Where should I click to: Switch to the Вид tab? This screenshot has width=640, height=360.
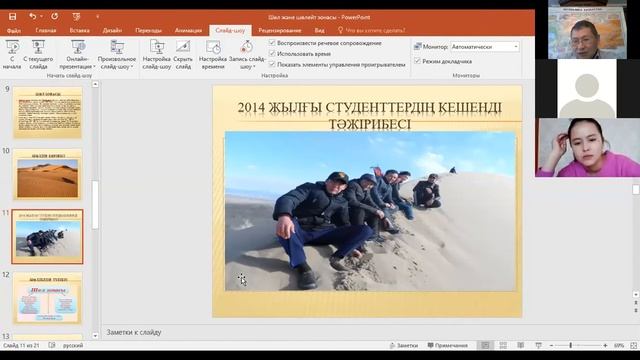point(319,30)
